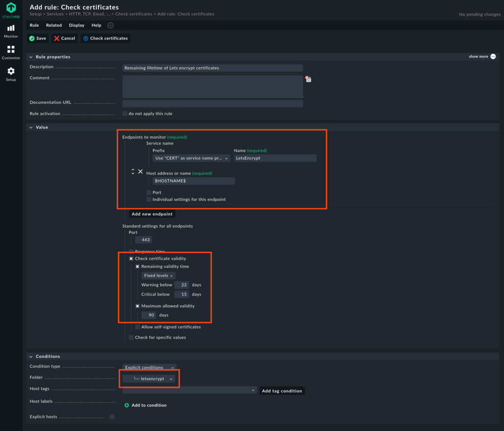
Task: Open the 'Fixed levels' dropdown
Action: (158, 275)
